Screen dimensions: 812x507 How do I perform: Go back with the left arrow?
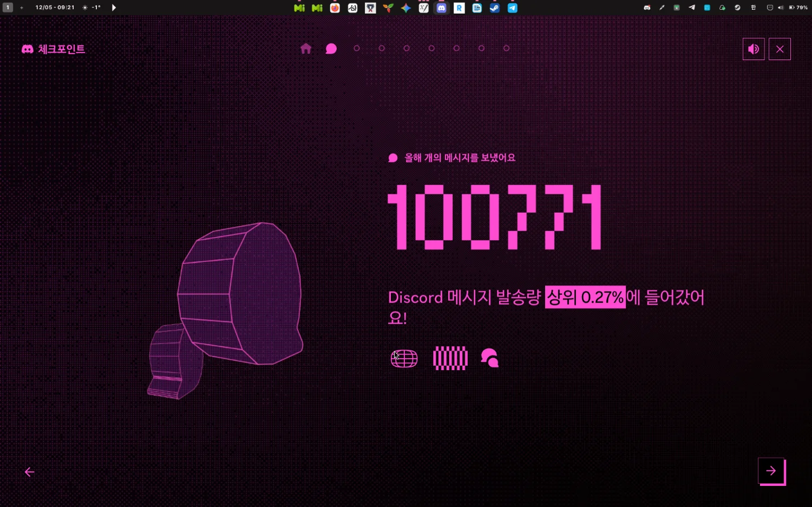[30, 472]
